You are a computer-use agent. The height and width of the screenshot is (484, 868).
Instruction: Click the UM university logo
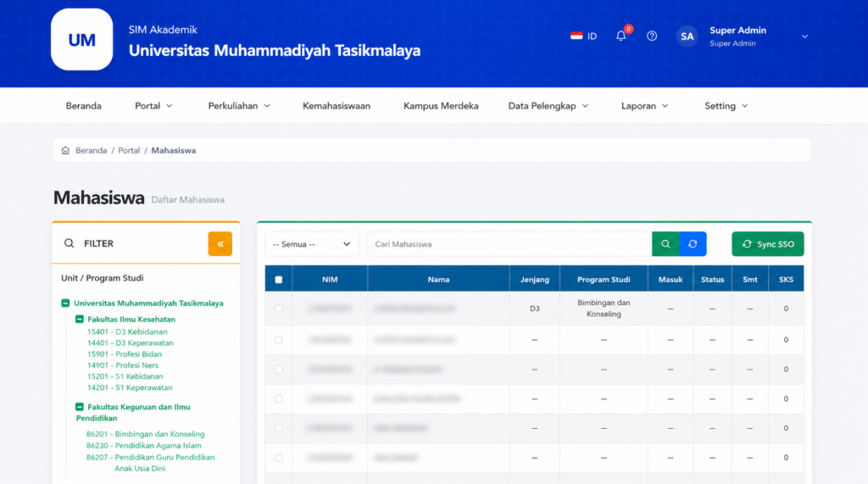(x=82, y=39)
